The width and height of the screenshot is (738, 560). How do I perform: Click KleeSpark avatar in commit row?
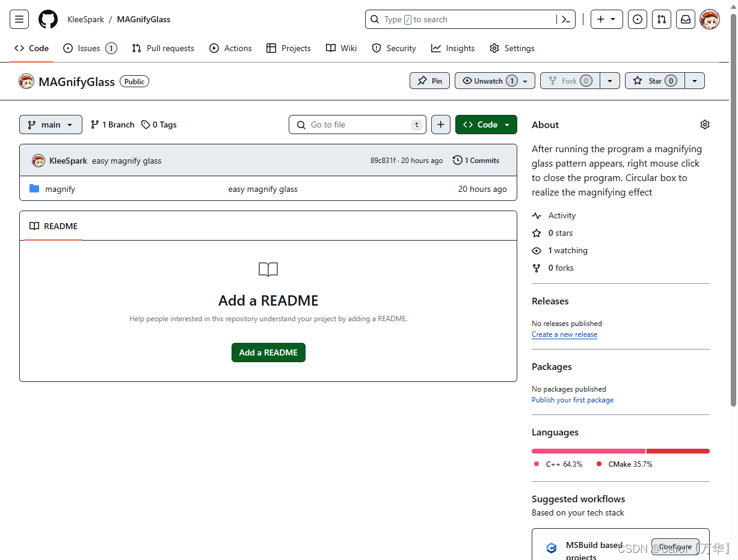click(x=38, y=161)
